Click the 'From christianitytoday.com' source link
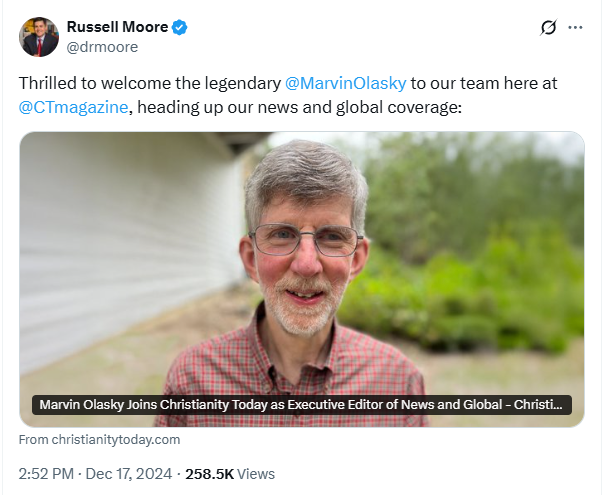 pyautogui.click(x=99, y=439)
